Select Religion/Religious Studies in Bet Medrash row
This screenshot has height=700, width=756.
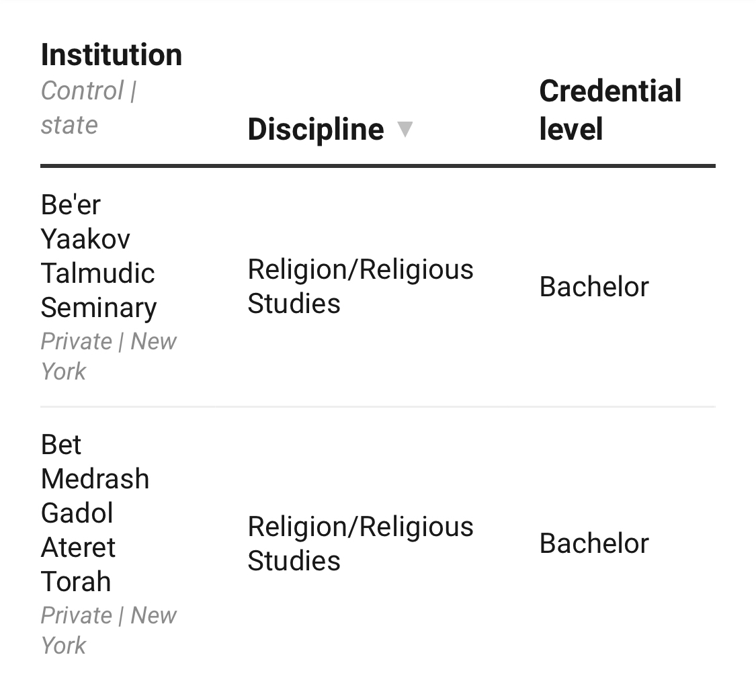360,543
